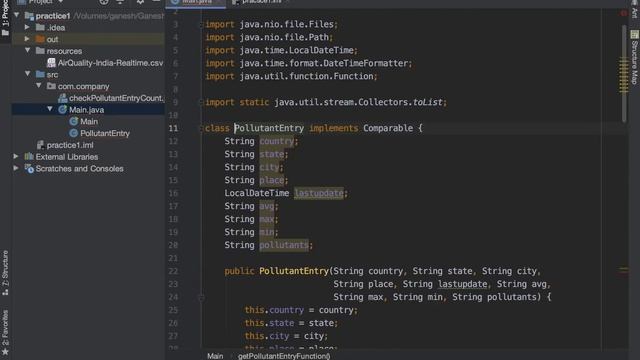This screenshot has height=360, width=640.
Task: Click the editor vertical scrollbar thumb
Action: [624, 73]
